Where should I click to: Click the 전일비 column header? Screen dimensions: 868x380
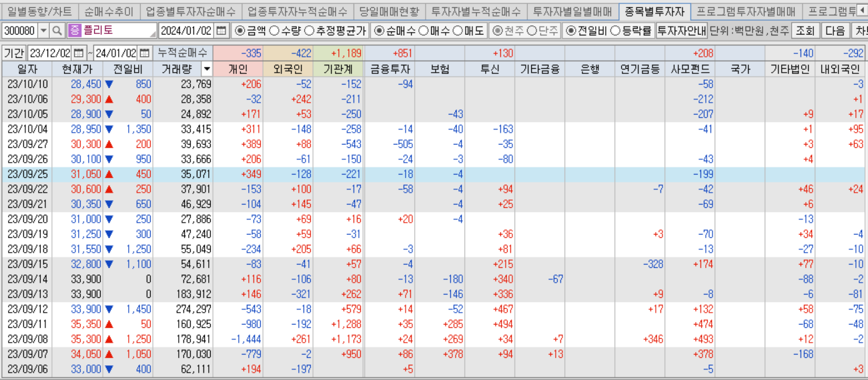coord(128,69)
